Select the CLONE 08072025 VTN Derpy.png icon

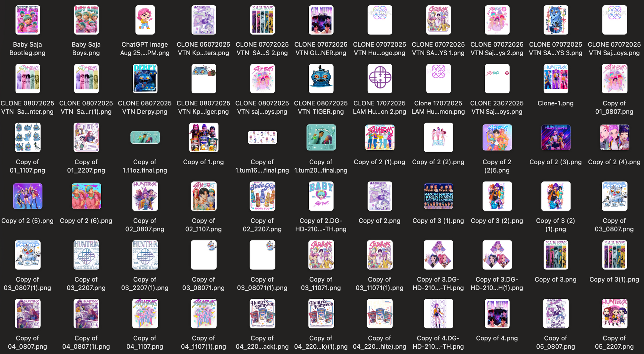145,78
